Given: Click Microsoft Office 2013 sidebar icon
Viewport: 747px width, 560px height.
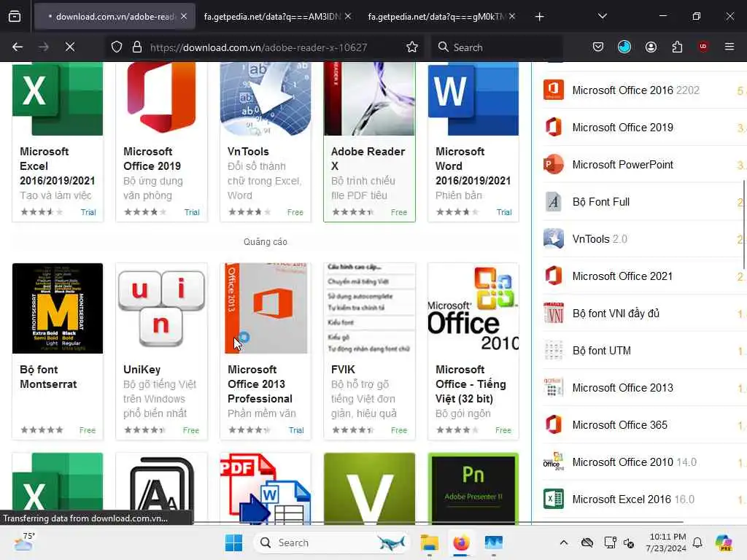Looking at the screenshot, I should point(554,387).
